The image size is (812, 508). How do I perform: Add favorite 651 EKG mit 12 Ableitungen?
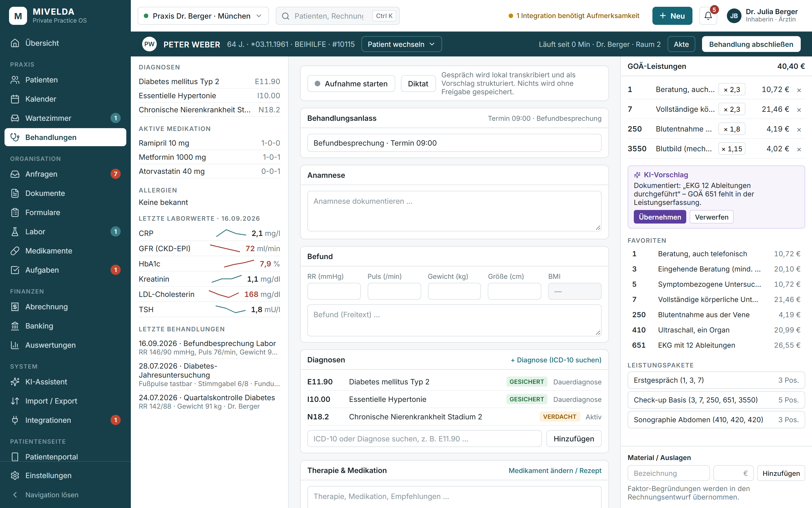click(x=716, y=345)
